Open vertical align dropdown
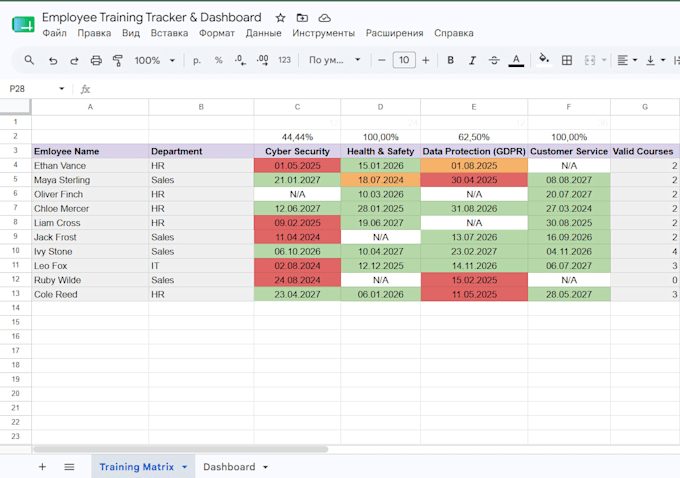The height and width of the screenshot is (478, 680). coord(655,60)
